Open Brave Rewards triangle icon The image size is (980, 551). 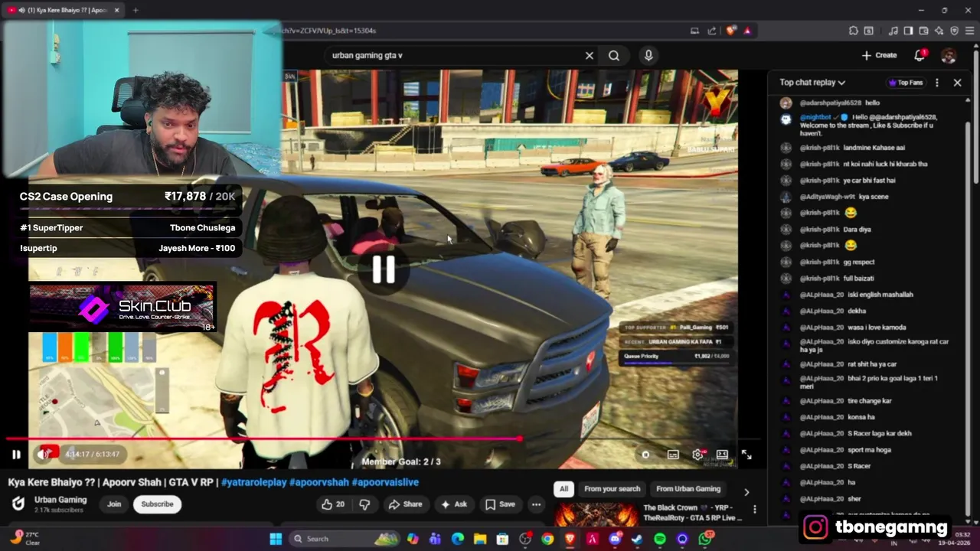coord(747,31)
